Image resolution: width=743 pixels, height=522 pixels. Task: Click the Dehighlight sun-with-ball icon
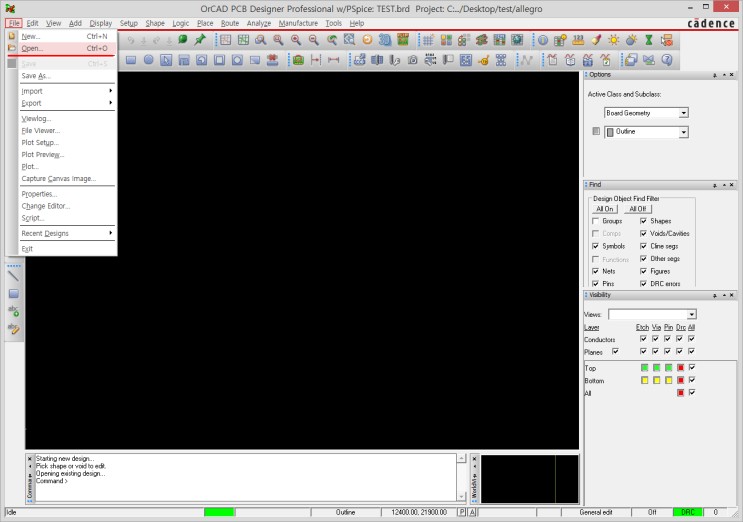631,40
